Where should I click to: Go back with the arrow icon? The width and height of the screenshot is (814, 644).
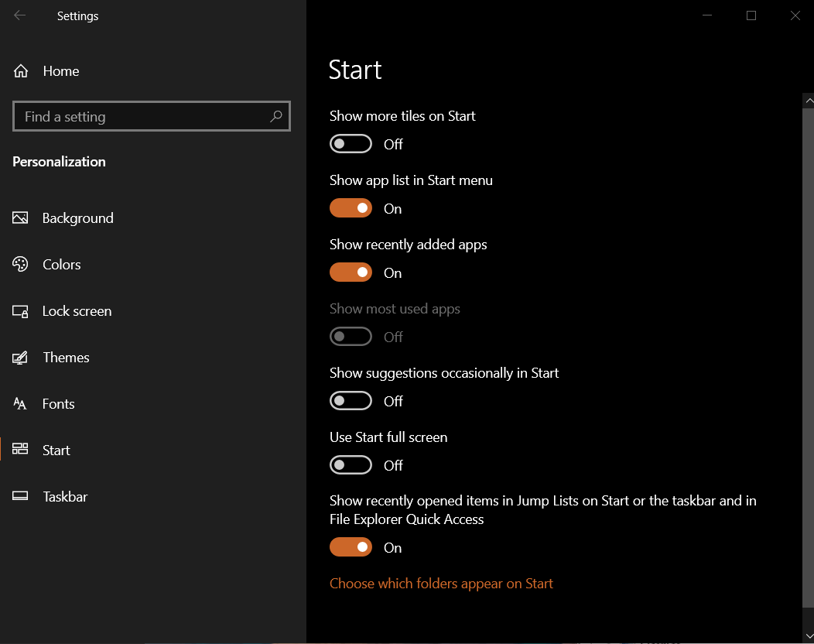click(x=19, y=15)
